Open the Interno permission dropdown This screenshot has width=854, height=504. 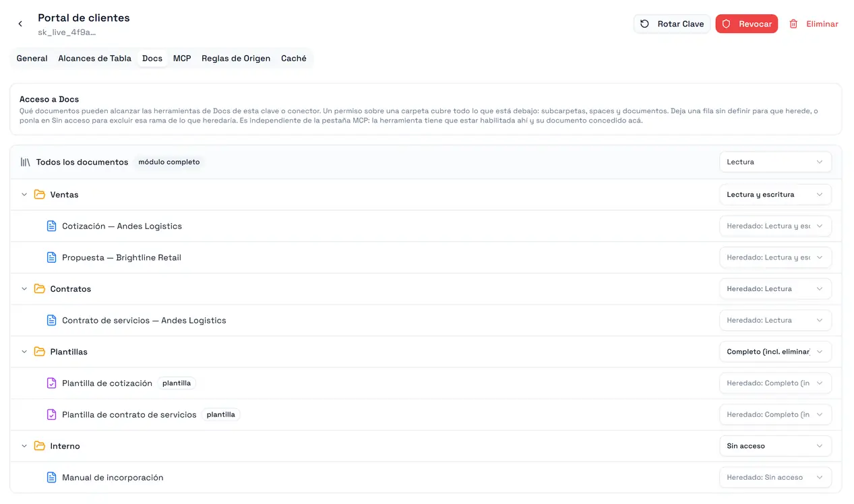[775, 446]
